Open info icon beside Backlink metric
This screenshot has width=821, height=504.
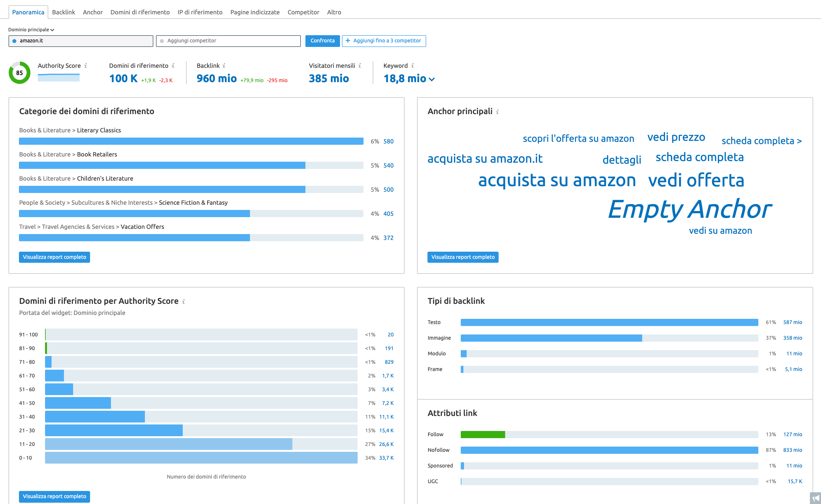click(224, 66)
